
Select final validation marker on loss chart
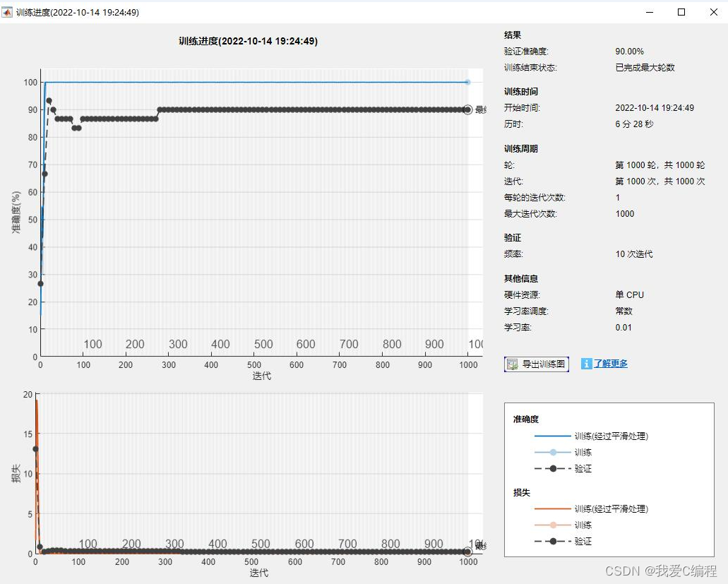(467, 552)
